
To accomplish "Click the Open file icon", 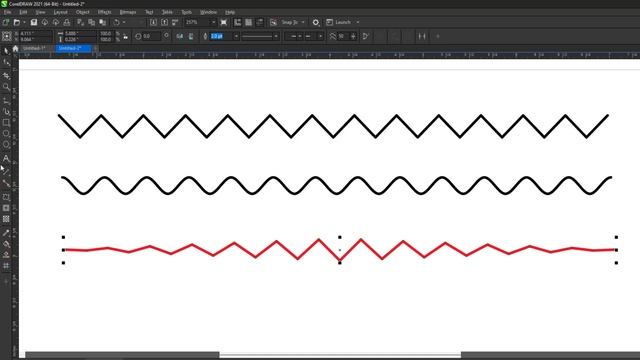I will (17, 22).
